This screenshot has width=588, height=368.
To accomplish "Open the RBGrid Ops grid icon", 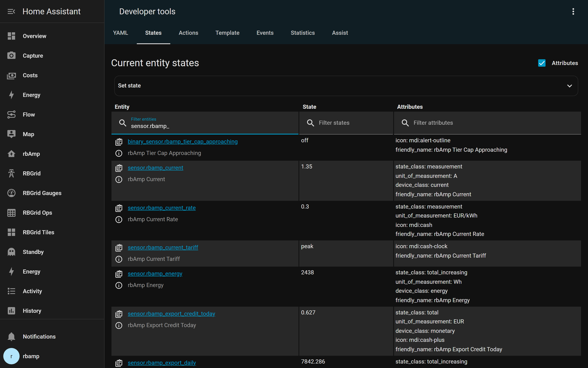I will pos(11,213).
